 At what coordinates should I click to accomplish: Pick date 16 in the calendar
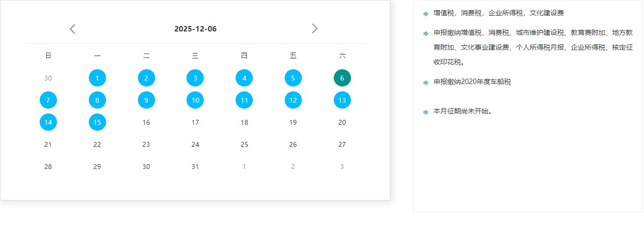146,122
